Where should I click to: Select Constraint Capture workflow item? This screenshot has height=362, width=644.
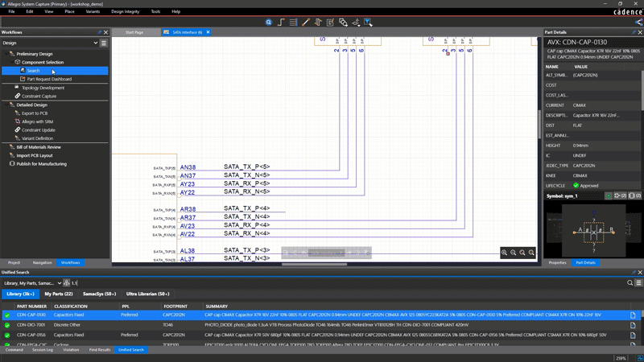tap(39, 96)
